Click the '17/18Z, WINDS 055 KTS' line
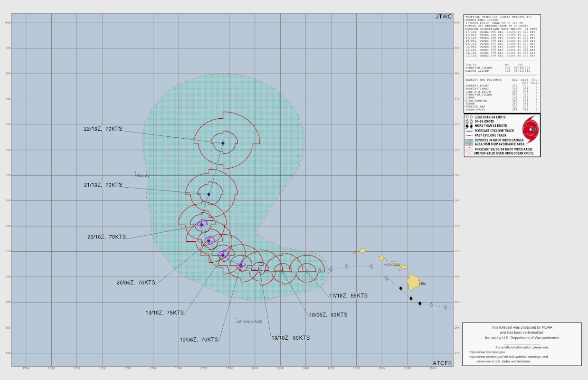 (501, 32)
